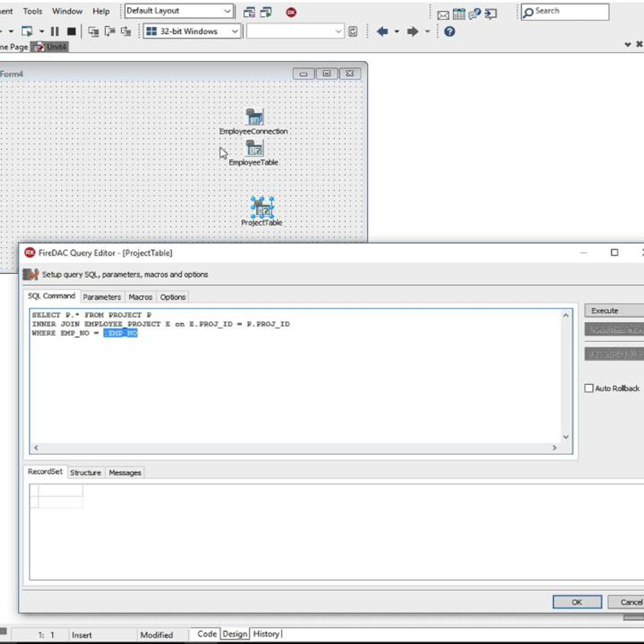This screenshot has width=644, height=644.
Task: Switch to the Code view tab
Action: 207,634
